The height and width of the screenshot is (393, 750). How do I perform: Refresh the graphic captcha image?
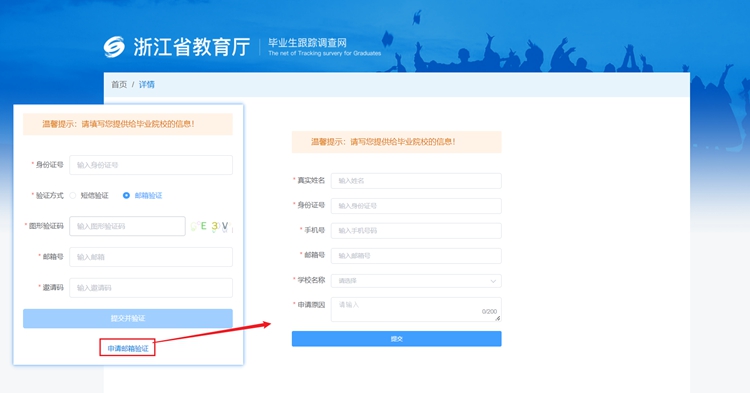211,226
